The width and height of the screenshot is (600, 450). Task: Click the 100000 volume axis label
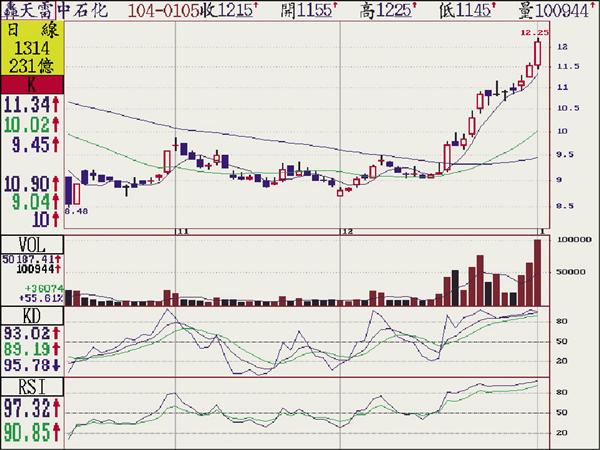click(x=574, y=240)
